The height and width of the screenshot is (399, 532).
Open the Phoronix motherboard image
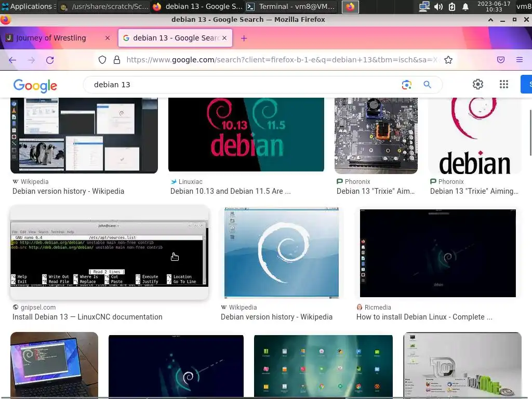tap(376, 136)
